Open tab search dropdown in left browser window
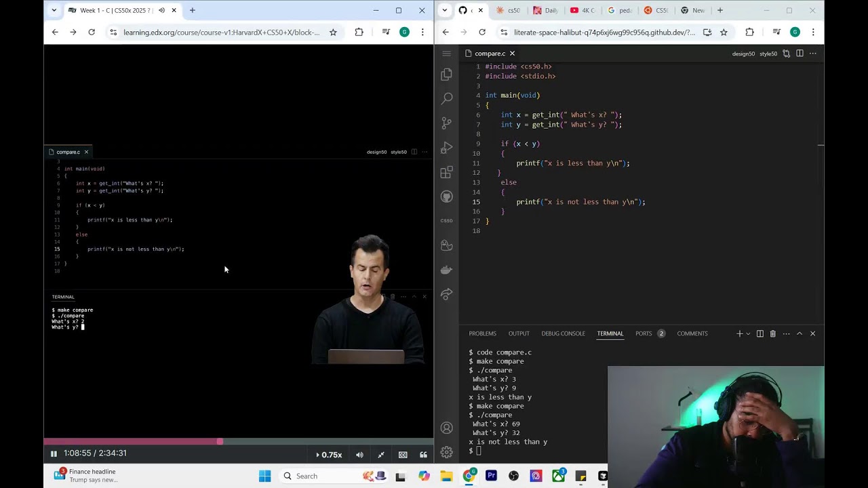Screen dimensions: 868x488 (54, 10)
